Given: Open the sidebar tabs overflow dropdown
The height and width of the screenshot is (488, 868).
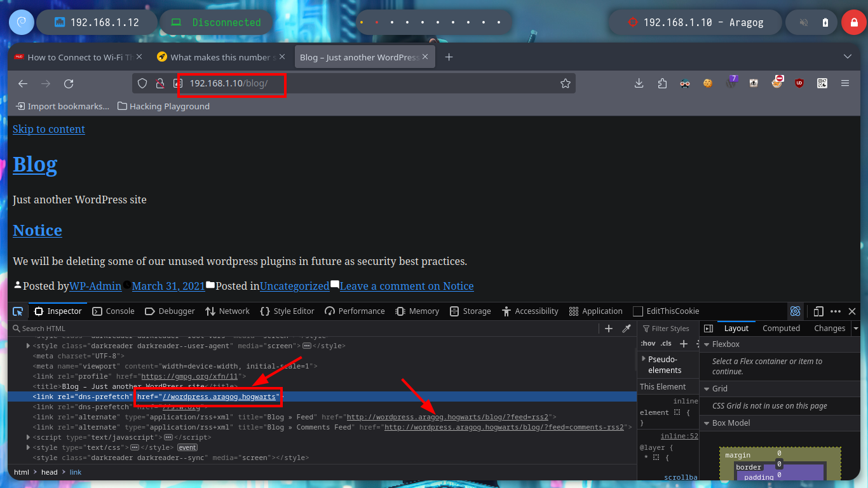Looking at the screenshot, I should [x=856, y=329].
